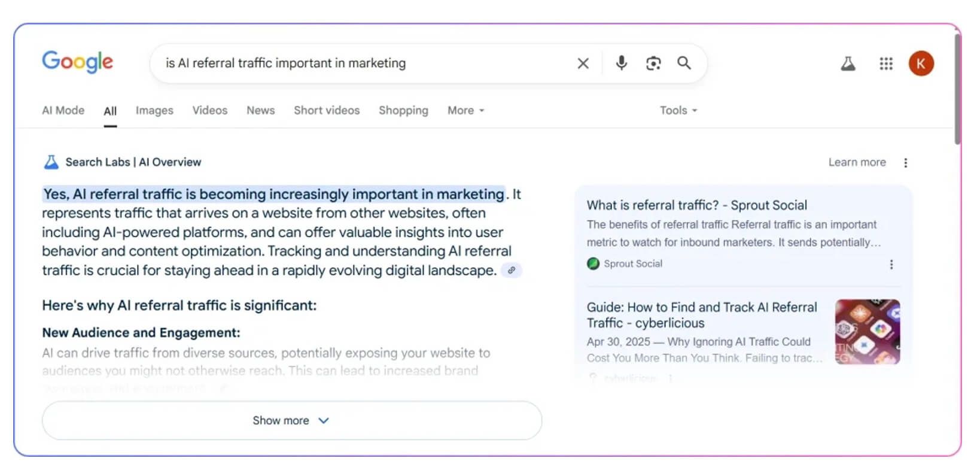Switch to the Shopping tab
This screenshot has height=473, width=980.
pyautogui.click(x=403, y=110)
